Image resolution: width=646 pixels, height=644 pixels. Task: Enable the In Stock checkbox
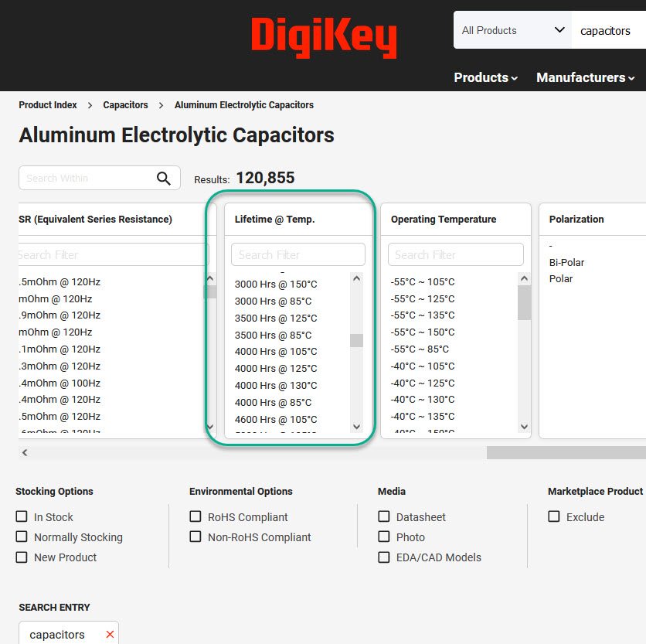pos(22,516)
